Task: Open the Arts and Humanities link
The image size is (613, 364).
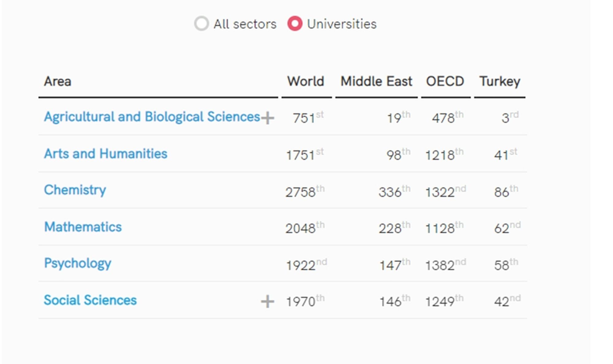Action: 105,154
